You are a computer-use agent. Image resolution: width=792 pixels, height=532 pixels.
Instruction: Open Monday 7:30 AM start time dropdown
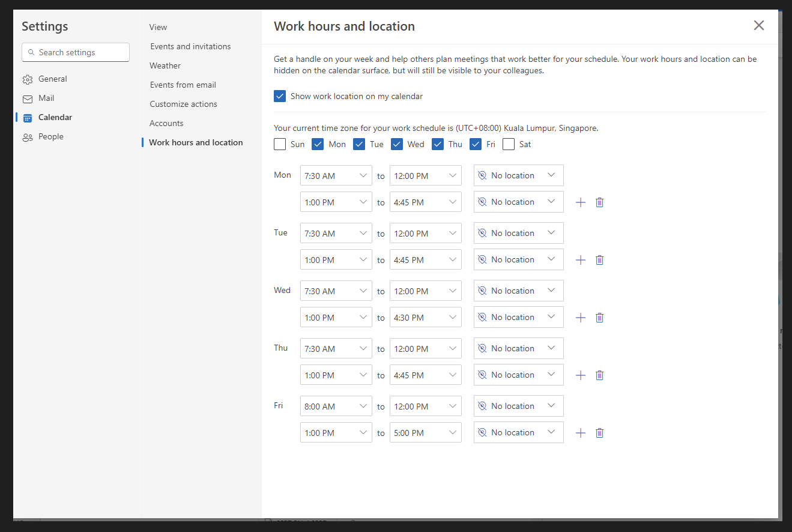click(336, 176)
